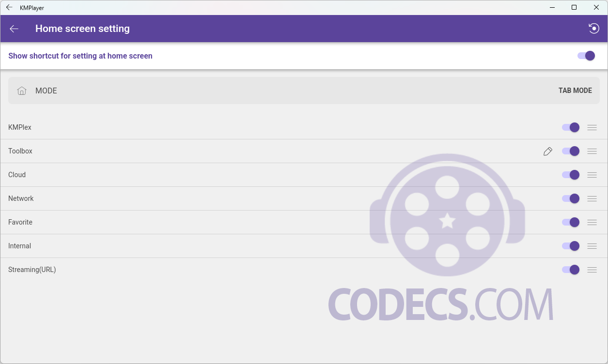Turn off the Toolbox switch
608x364 pixels.
[x=571, y=151]
